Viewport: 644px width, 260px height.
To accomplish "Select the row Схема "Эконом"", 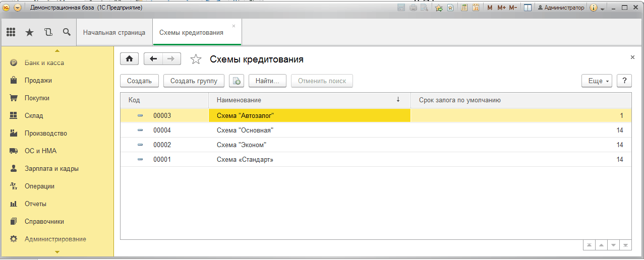I will [x=376, y=145].
